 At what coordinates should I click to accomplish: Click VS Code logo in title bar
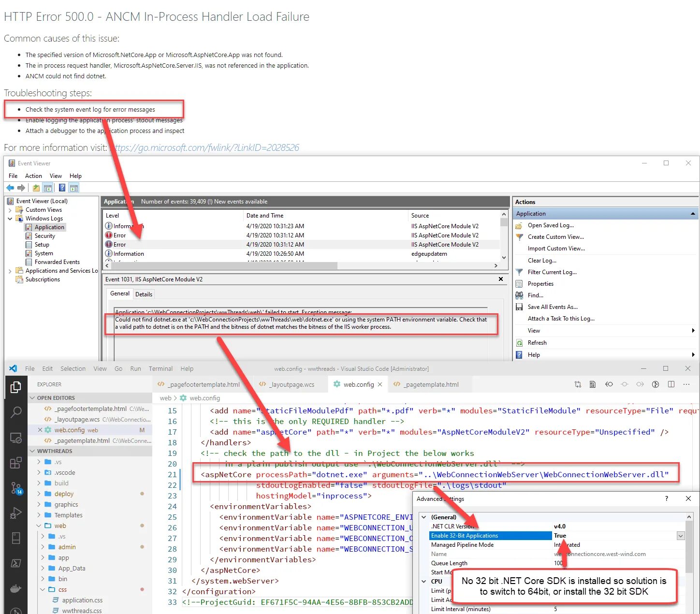coord(13,368)
